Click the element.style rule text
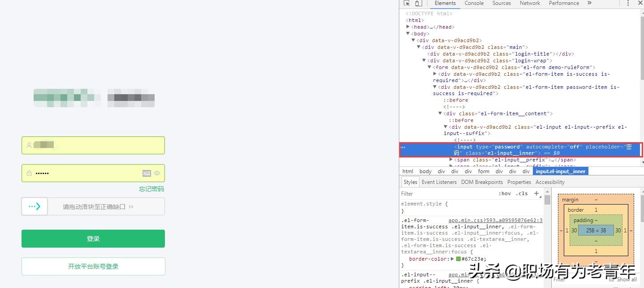Image resolution: width=644 pixels, height=288 pixels. 424,204
